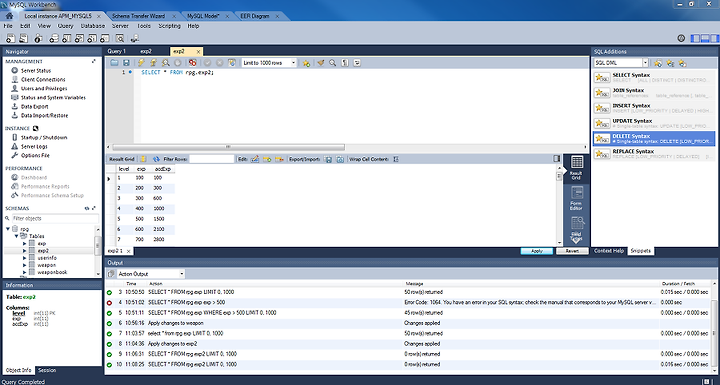
Task: Open Data Import/Restore
Action: [x=45, y=115]
